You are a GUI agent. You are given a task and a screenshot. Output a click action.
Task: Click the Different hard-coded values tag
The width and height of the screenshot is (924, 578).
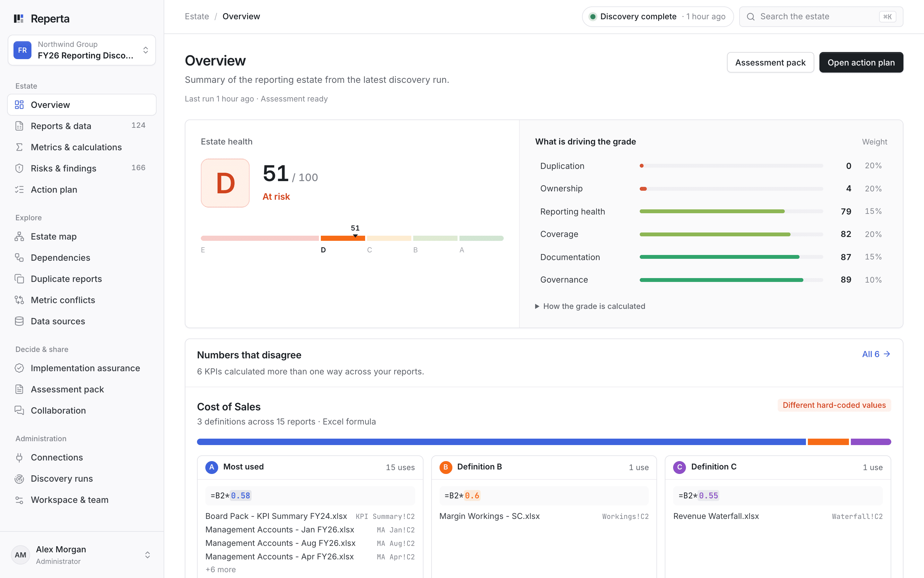point(834,405)
